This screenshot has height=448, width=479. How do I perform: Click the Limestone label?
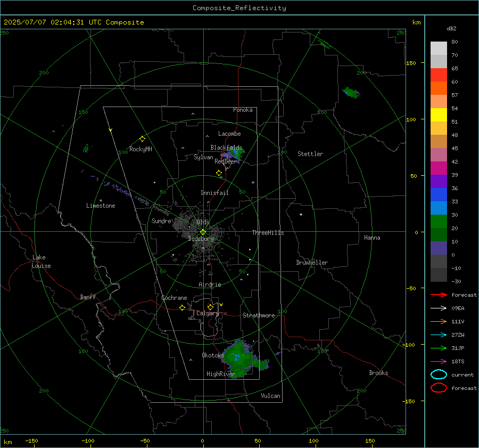coord(101,206)
